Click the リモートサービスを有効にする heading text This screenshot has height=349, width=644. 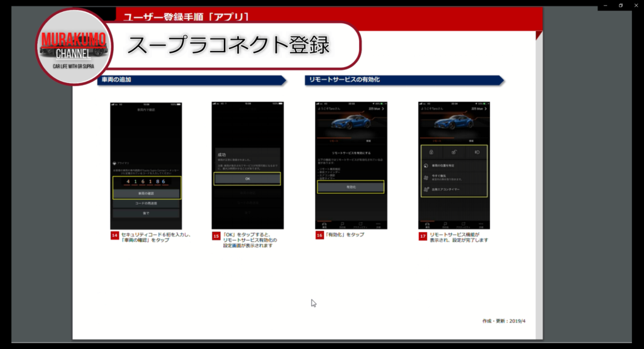pos(351,153)
